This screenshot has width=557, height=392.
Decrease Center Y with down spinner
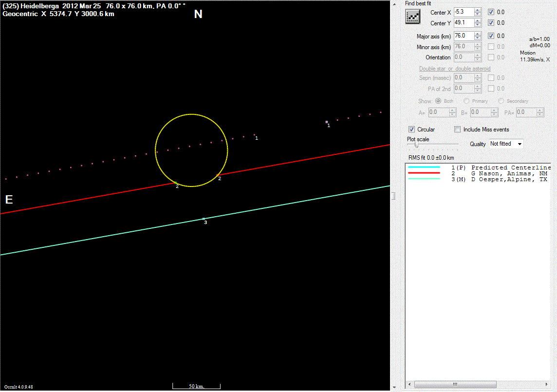[x=478, y=25]
